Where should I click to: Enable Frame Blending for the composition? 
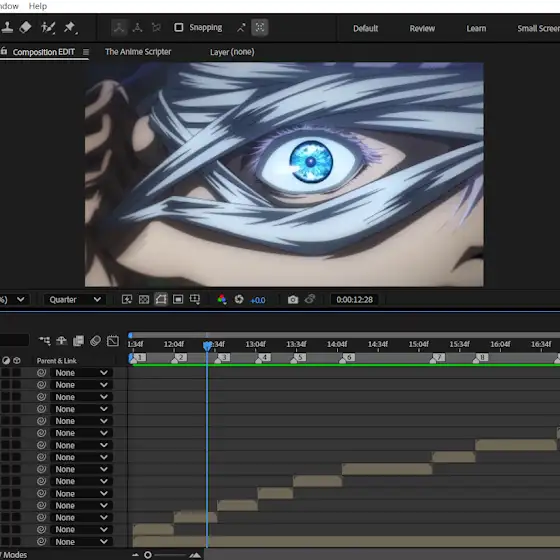(78, 341)
